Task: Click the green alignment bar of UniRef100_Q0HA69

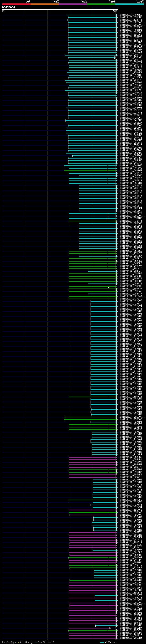Action: pos(91,170)
